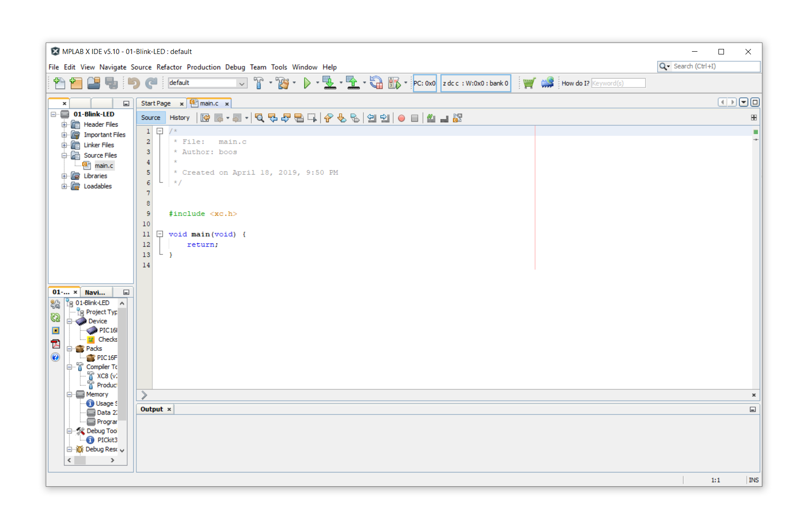Switch editor to History view
Viewport: 810px width, 532px height.
pos(179,118)
